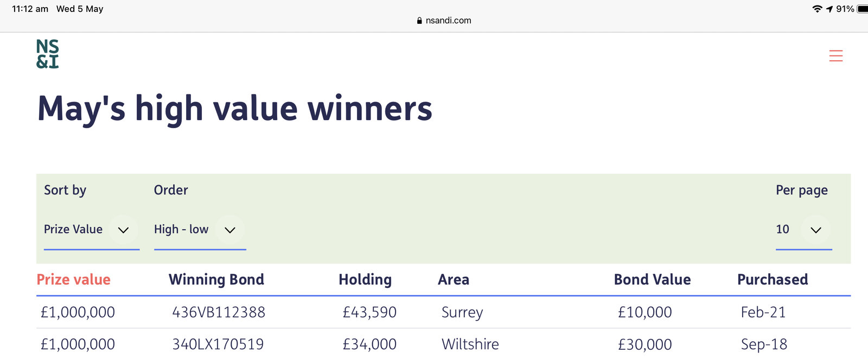Click the Purchased column header
Image resolution: width=868 pixels, height=359 pixels.
coord(773,280)
